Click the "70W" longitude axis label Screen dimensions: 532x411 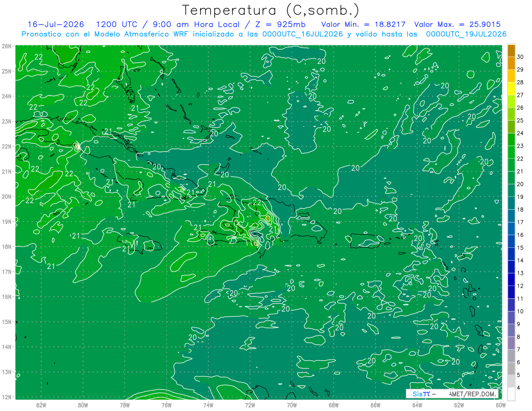pos(292,405)
